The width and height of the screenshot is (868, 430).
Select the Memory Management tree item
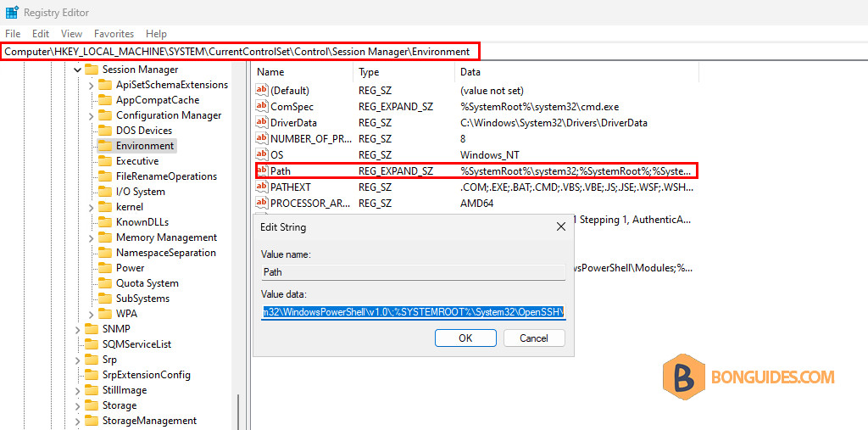pyautogui.click(x=166, y=237)
